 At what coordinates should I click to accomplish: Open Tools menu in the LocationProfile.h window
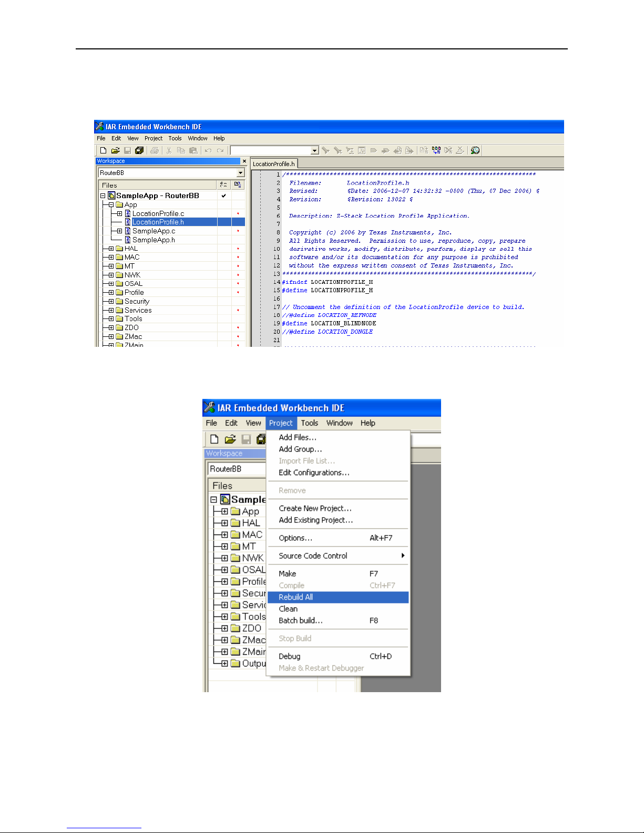175,138
